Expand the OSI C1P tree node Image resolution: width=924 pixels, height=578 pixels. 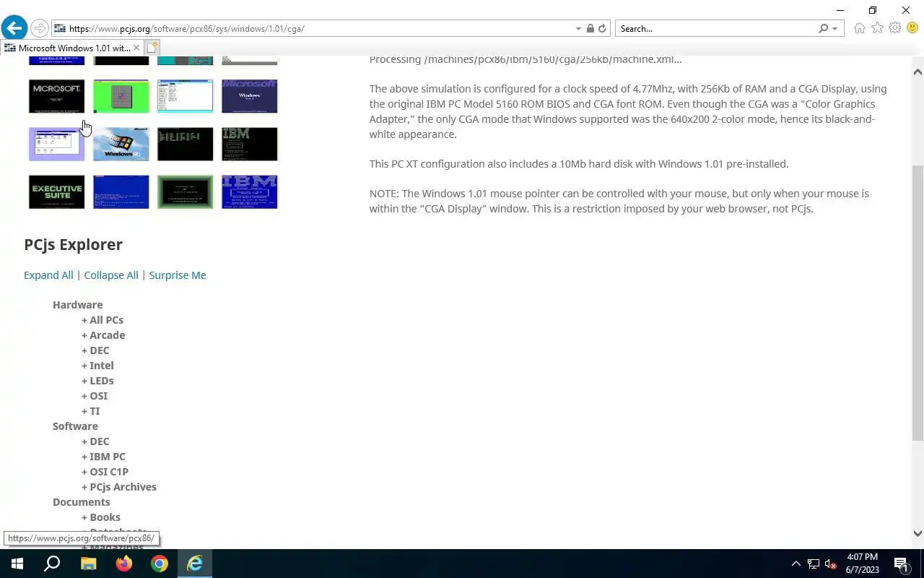pos(105,471)
